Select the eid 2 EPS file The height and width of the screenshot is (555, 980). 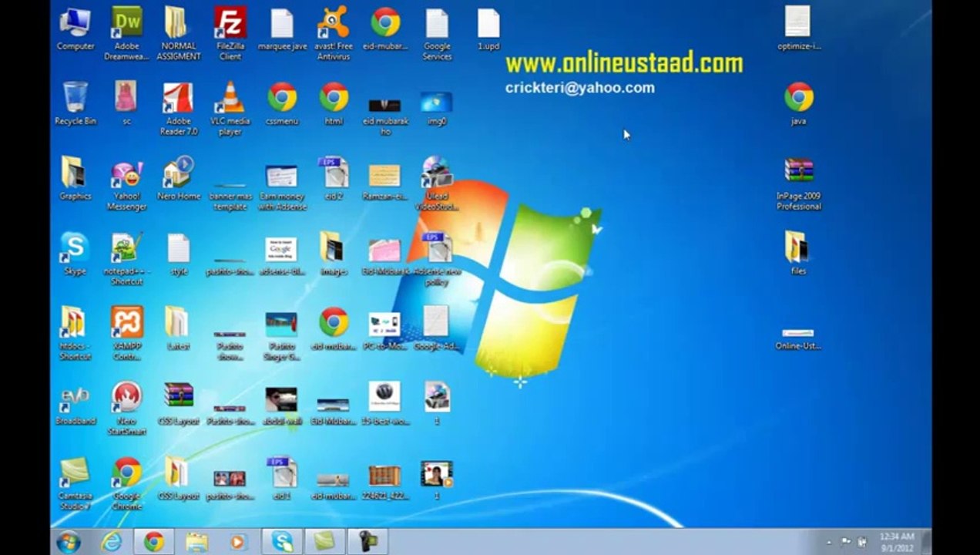(334, 178)
